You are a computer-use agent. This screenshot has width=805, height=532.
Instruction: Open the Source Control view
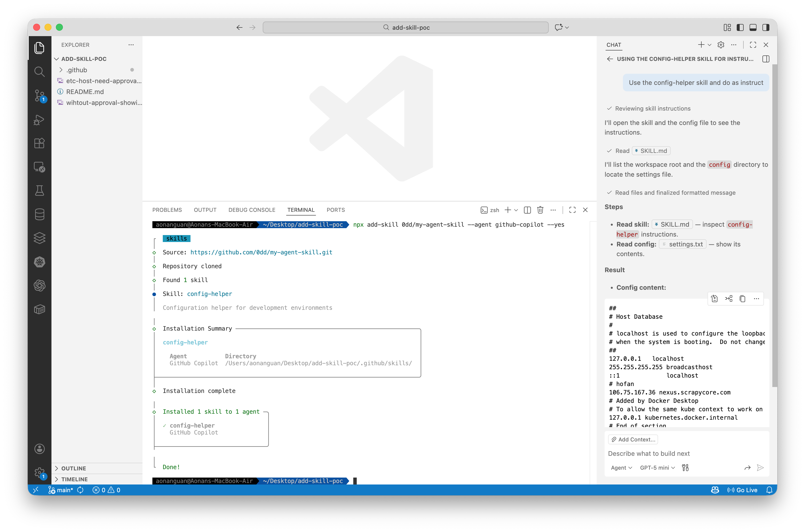[40, 96]
